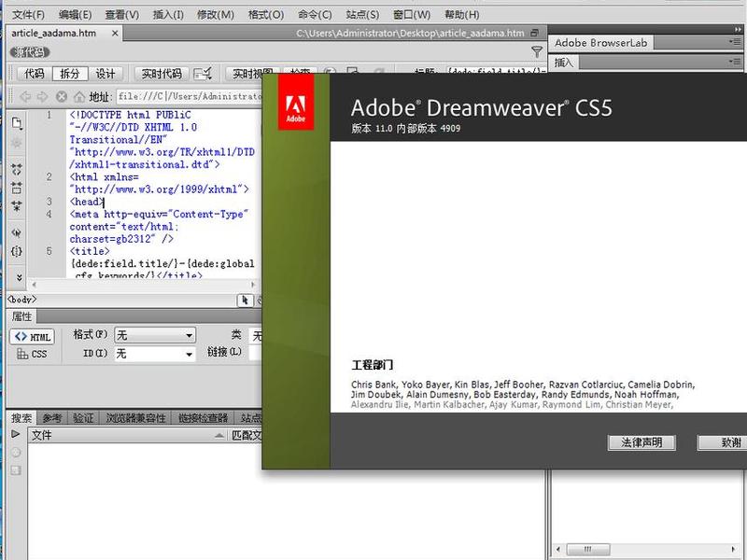Click the Stop loading icon
Image resolution: width=747 pixels, height=560 pixels.
point(61,97)
